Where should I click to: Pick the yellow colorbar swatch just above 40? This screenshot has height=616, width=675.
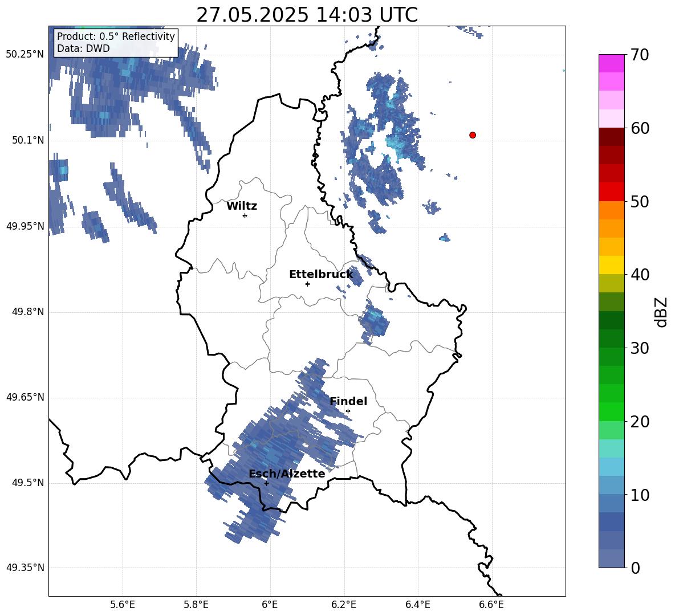612,265
